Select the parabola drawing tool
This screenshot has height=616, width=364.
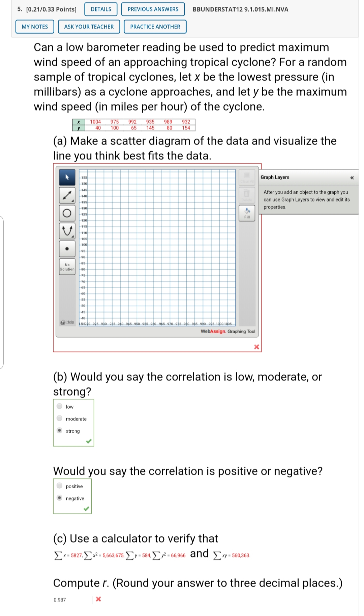coord(67,231)
